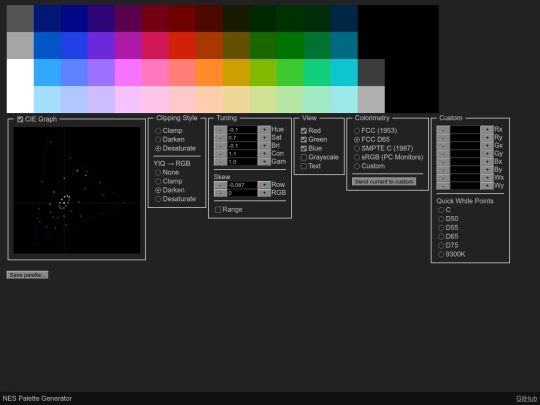540x405 pixels.
Task: Decrease the Hue tuning value
Action: pyautogui.click(x=220, y=129)
